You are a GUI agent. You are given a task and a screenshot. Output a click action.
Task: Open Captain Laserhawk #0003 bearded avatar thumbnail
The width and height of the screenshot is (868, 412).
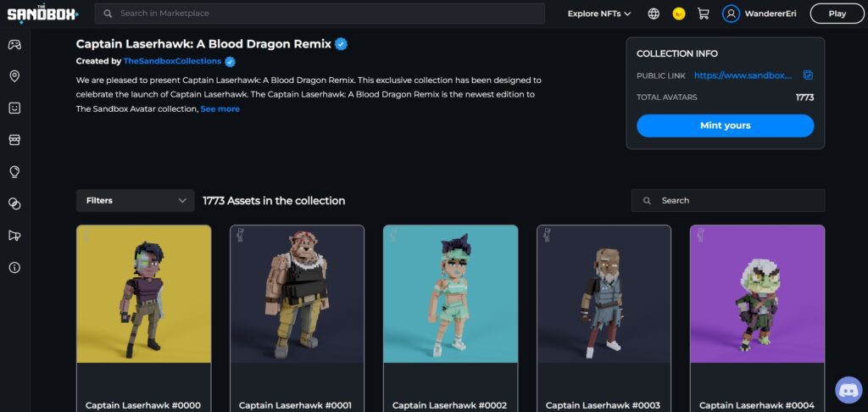tap(604, 294)
